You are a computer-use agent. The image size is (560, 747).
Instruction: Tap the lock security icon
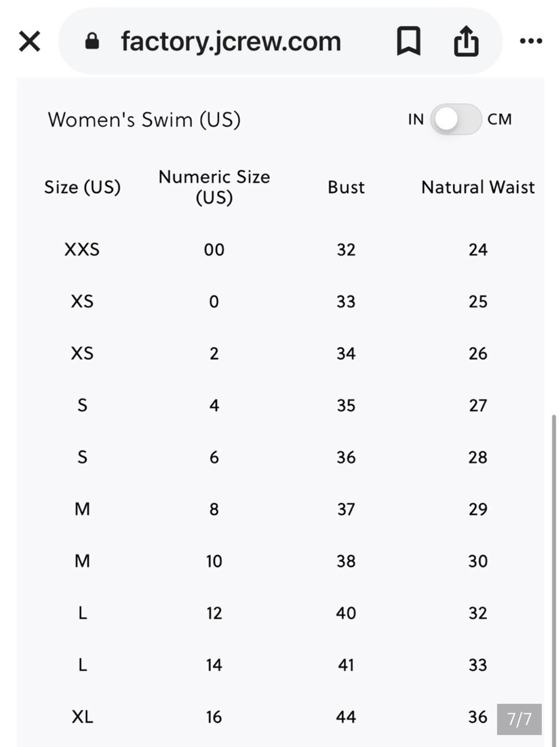click(x=92, y=41)
